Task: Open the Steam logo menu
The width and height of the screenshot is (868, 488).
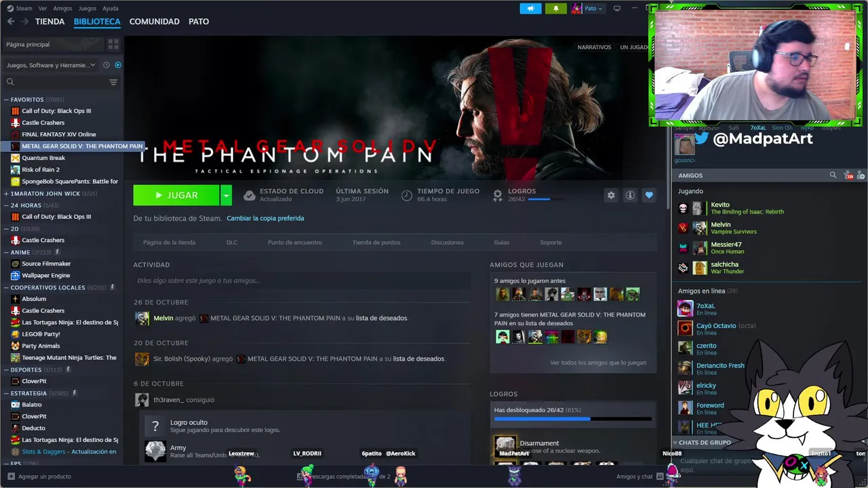Action: coord(19,8)
